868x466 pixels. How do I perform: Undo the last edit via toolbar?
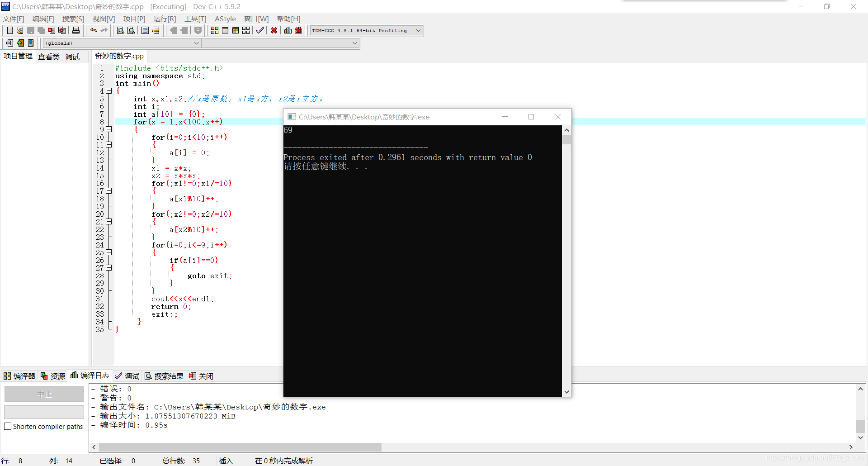(93, 30)
